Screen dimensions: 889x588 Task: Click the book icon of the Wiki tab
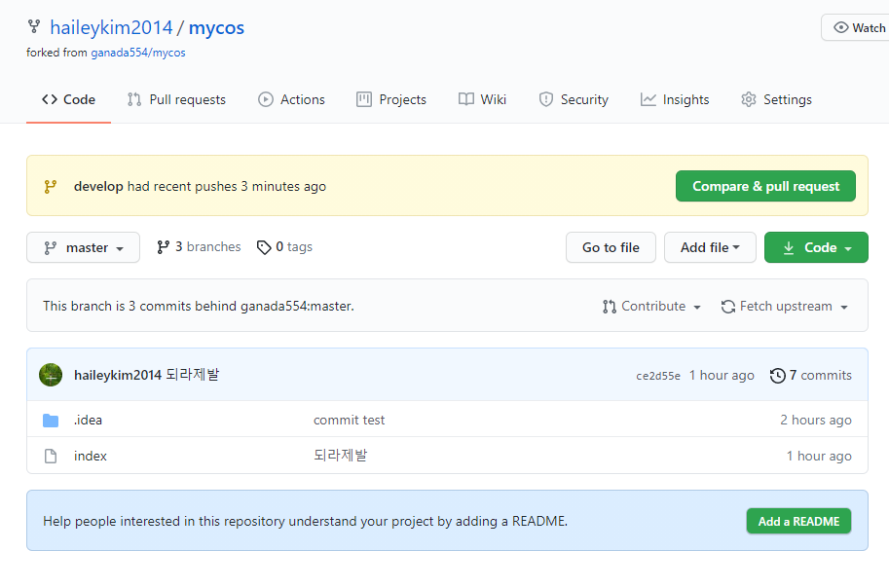466,99
